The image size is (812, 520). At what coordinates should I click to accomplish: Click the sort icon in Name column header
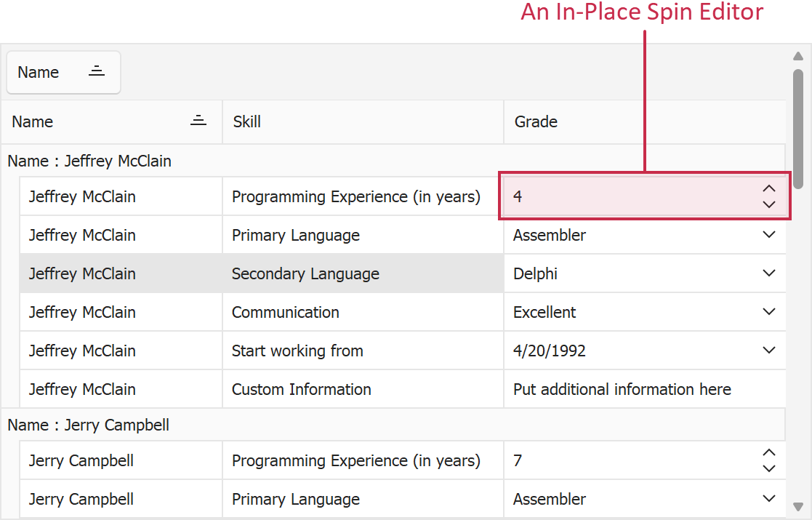(198, 121)
